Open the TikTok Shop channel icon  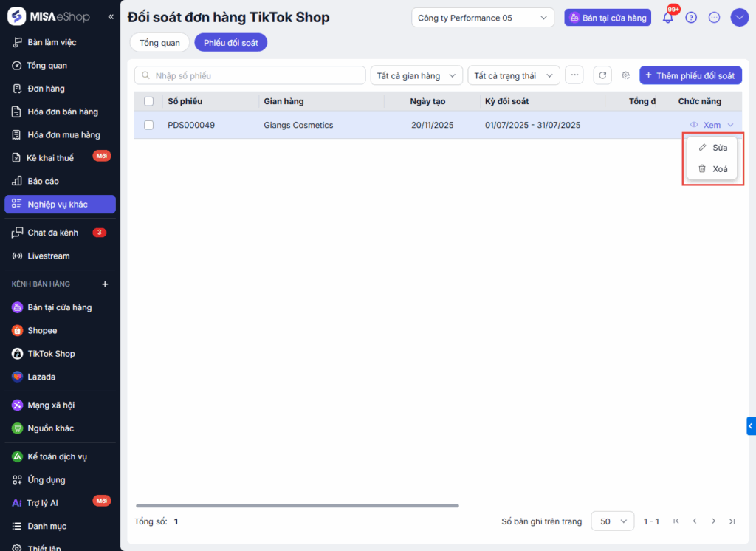(18, 354)
